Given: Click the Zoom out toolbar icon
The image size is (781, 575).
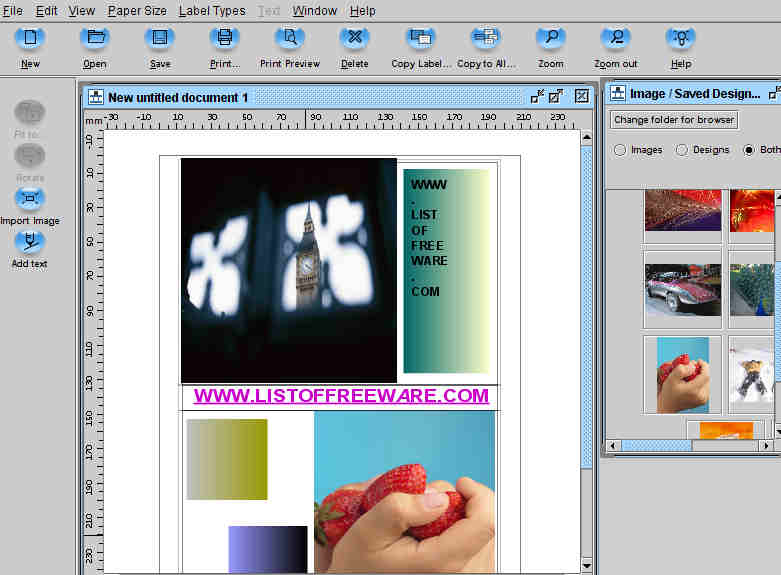Looking at the screenshot, I should pos(616,39).
